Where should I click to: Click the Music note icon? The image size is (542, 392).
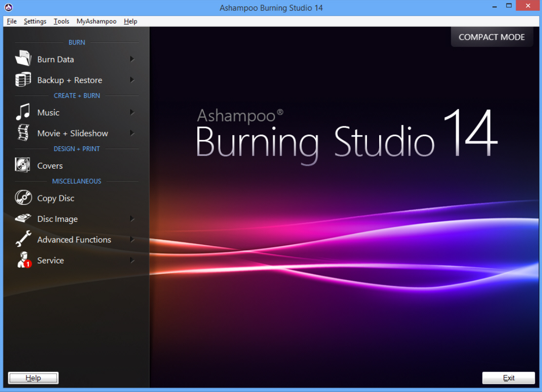[23, 112]
